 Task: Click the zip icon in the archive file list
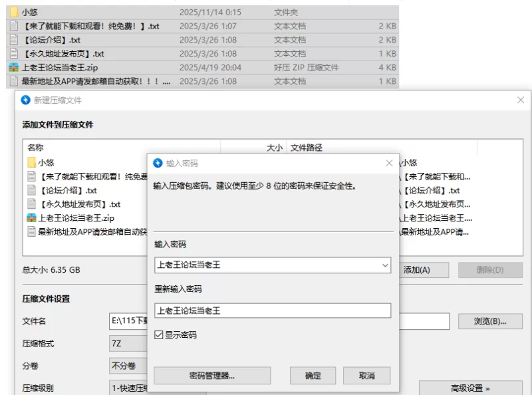point(31,218)
